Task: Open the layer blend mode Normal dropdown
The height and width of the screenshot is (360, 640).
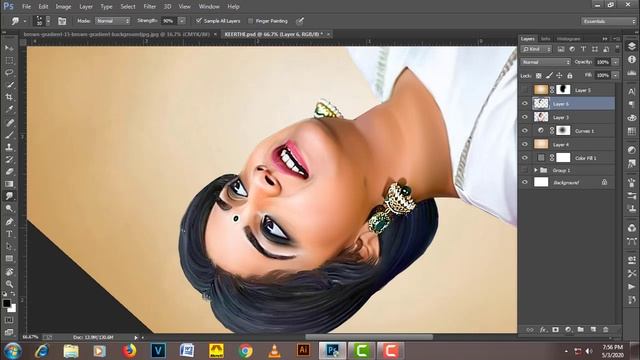Action: pyautogui.click(x=545, y=62)
